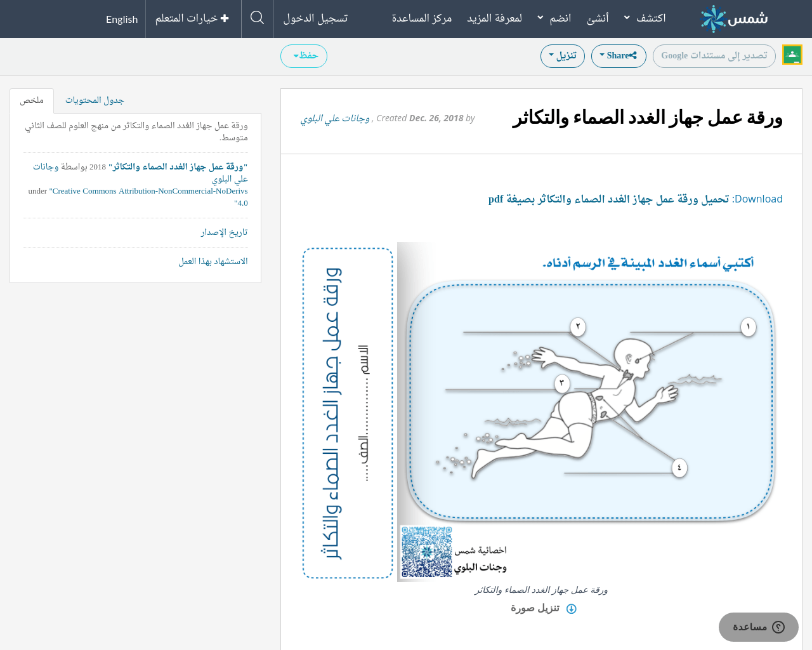
Task: Click the Shams logo in header
Action: pos(734,19)
